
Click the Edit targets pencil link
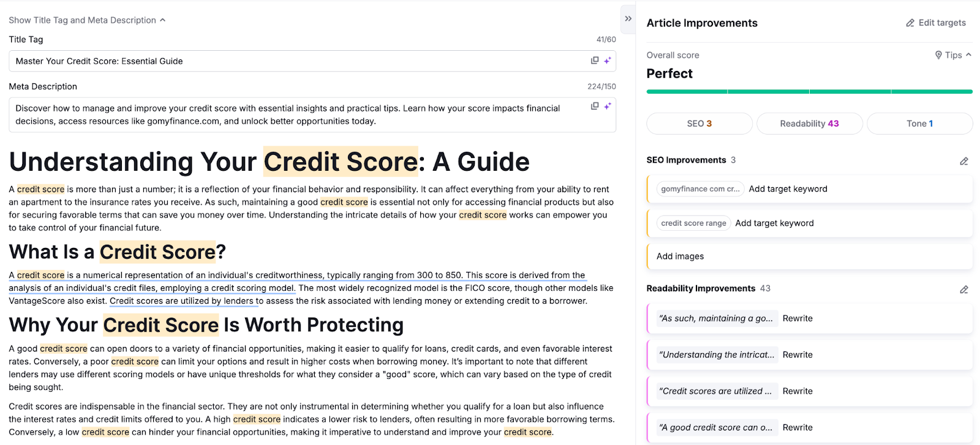(x=936, y=23)
